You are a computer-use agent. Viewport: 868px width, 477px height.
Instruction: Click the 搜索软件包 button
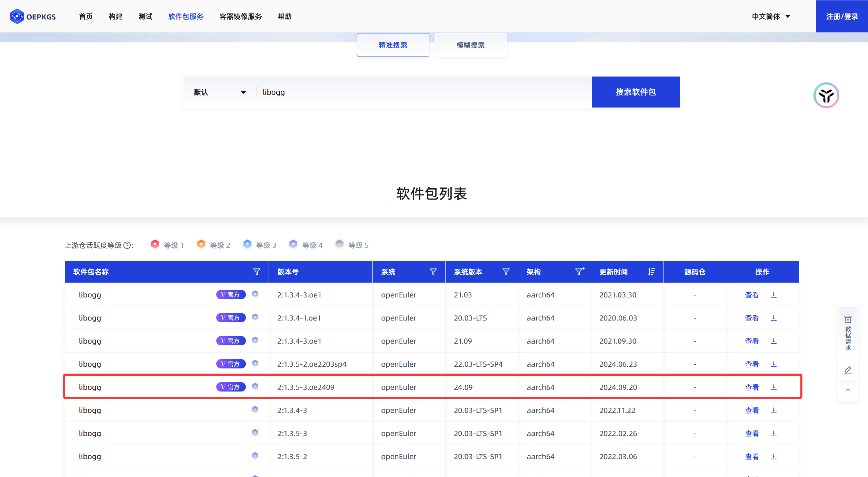(636, 92)
